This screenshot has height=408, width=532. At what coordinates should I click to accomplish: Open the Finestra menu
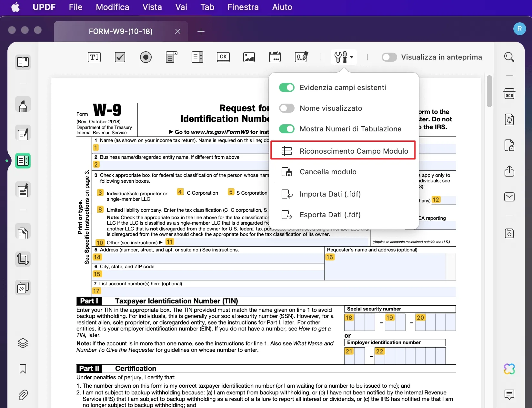[243, 7]
